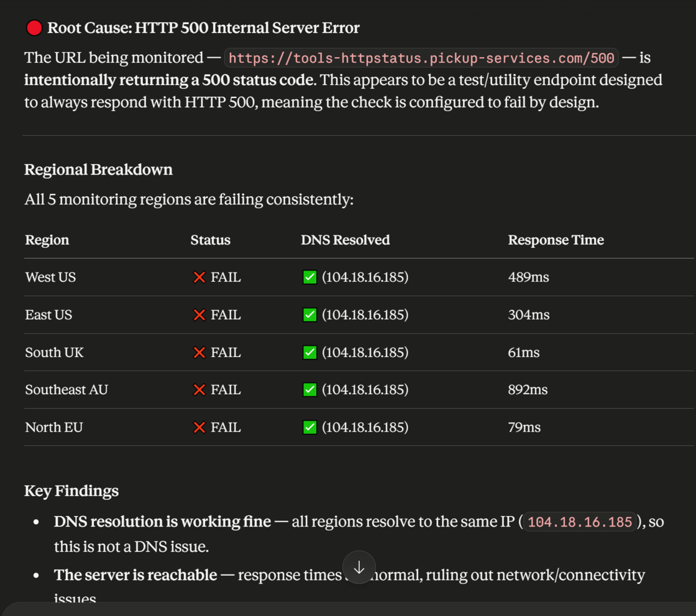The height and width of the screenshot is (616, 696).
Task: Click the red X icon in West US row
Action: point(199,277)
